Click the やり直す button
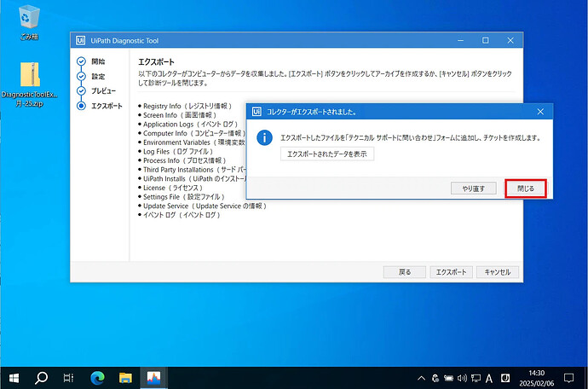588x389 pixels. click(473, 189)
